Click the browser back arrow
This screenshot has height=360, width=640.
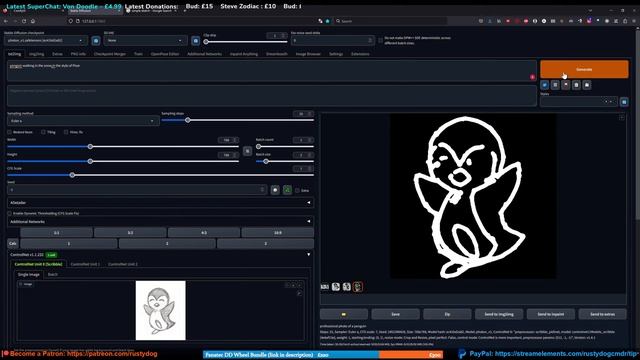coord(6,21)
